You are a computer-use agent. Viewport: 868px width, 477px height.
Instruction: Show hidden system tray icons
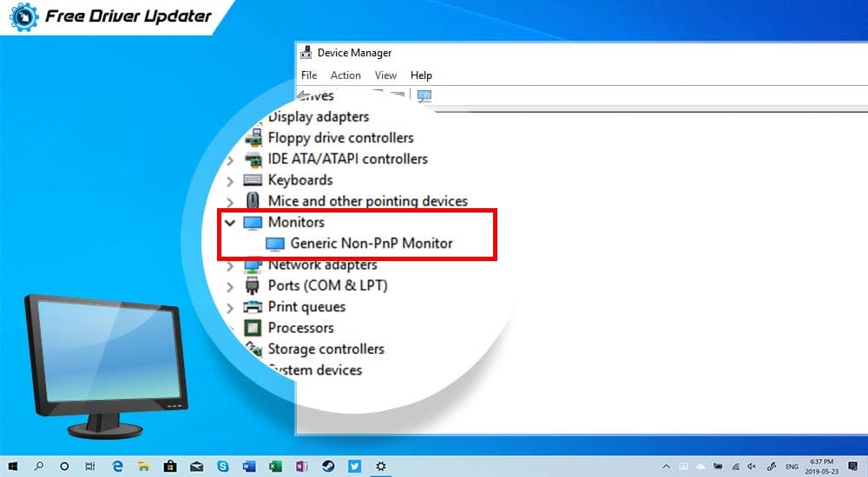[667, 467]
